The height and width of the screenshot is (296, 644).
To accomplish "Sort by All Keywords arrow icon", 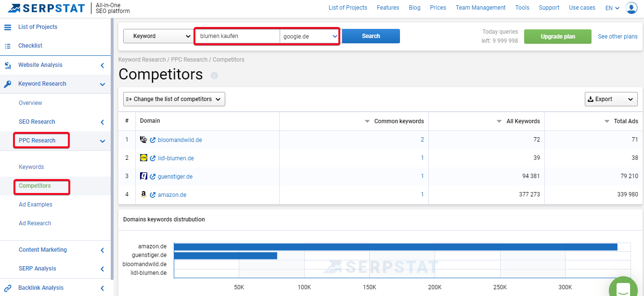I will [x=499, y=121].
